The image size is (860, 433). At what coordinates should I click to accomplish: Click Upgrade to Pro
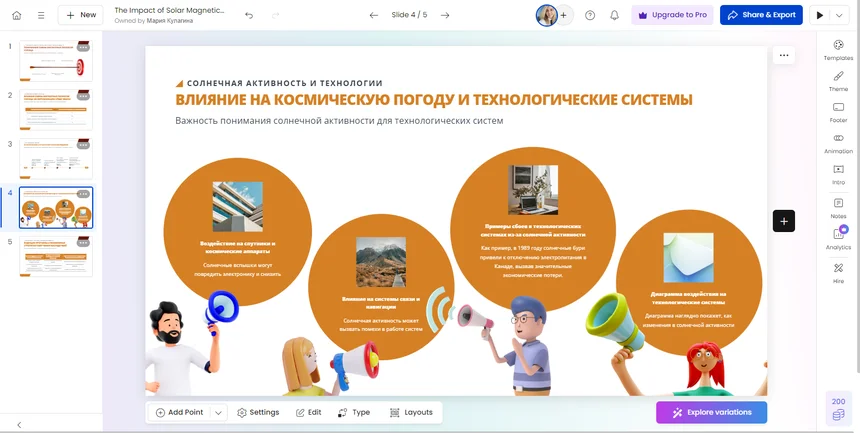[x=672, y=15]
